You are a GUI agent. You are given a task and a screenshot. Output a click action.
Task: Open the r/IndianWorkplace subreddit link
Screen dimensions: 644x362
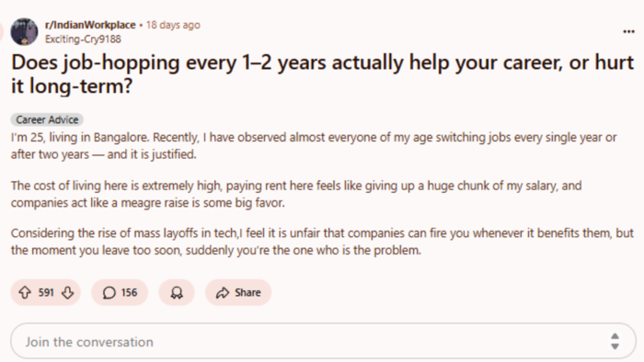coord(90,25)
